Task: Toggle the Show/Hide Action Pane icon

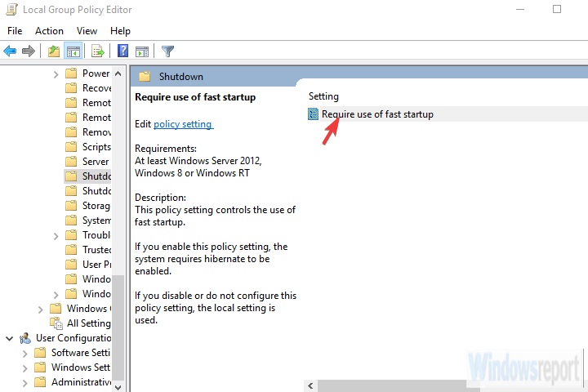Action: 142,51
